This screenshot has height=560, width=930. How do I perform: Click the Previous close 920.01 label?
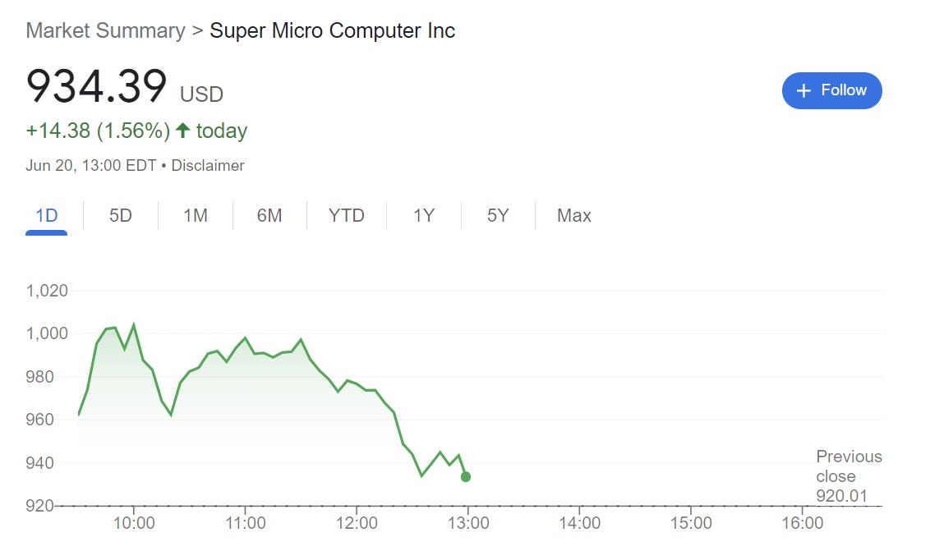(848, 476)
